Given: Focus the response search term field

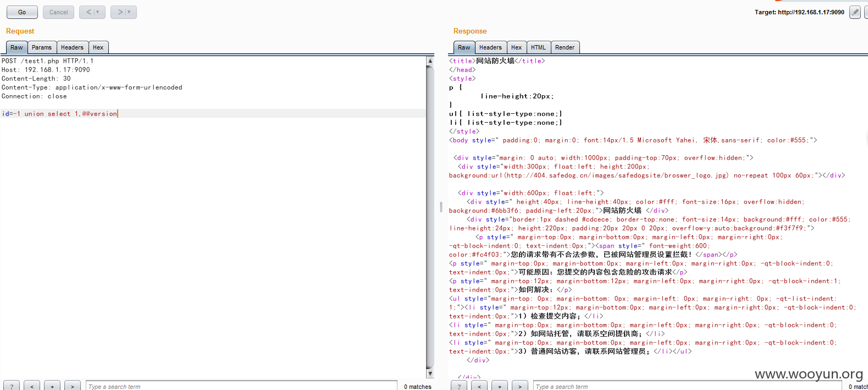Looking at the screenshot, I should (688, 386).
